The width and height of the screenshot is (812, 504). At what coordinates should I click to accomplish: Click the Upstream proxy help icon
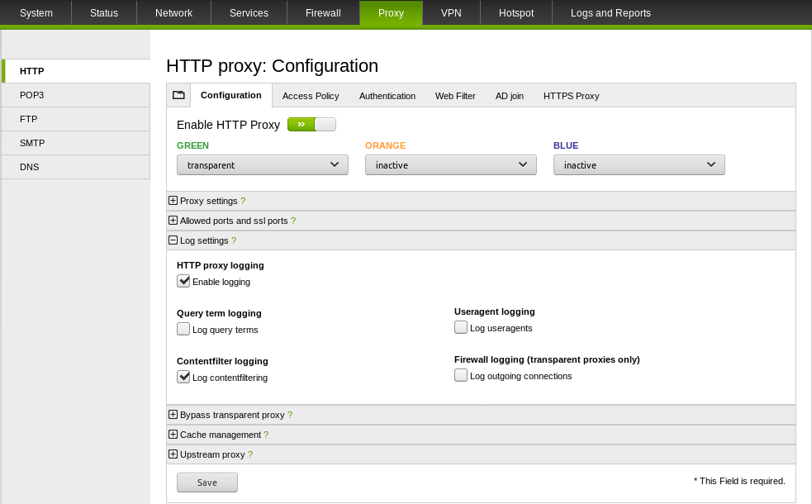pos(250,454)
